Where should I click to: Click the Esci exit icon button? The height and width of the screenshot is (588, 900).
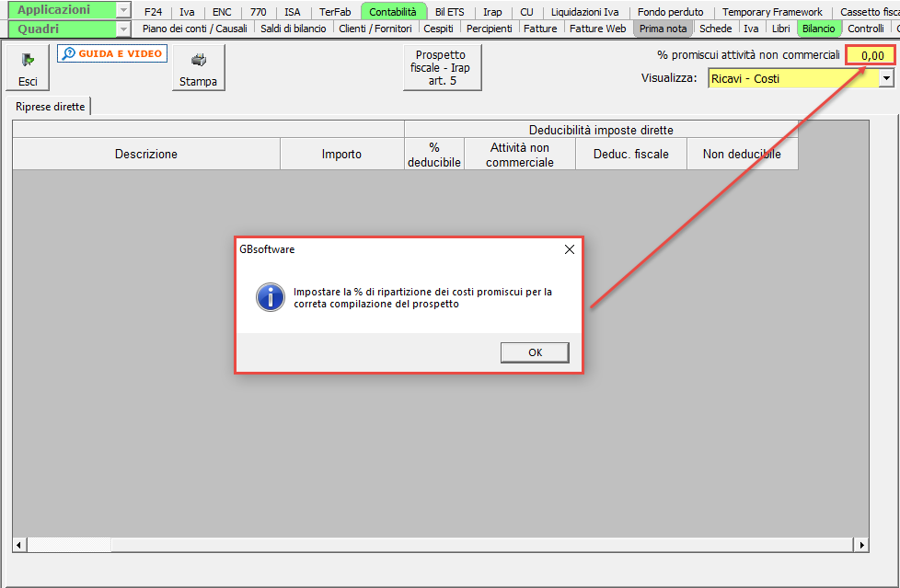point(28,67)
